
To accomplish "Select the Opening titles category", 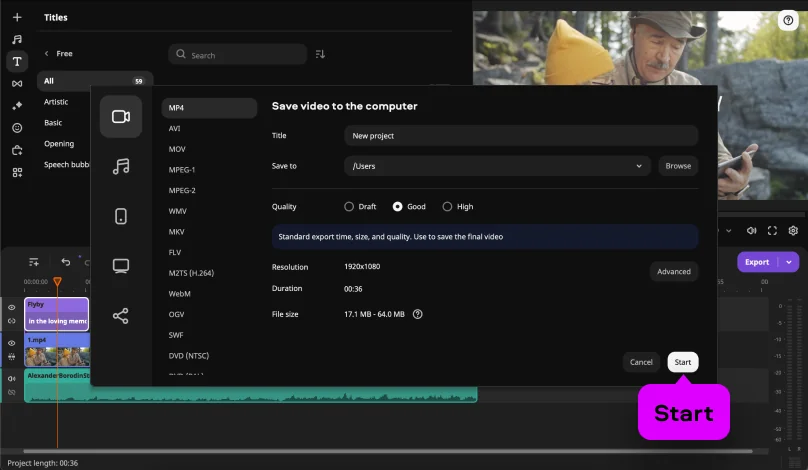I will [59, 143].
